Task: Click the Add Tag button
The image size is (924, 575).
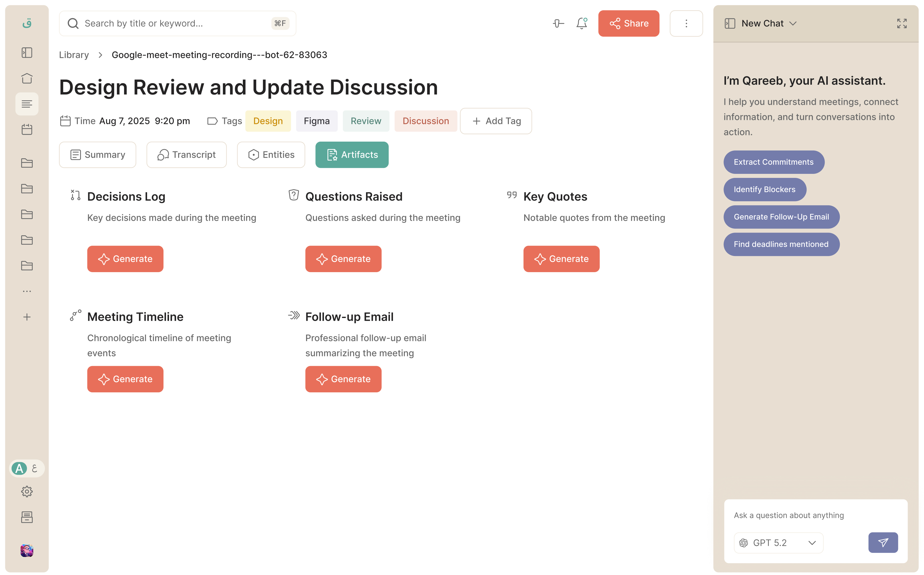Action: point(496,121)
